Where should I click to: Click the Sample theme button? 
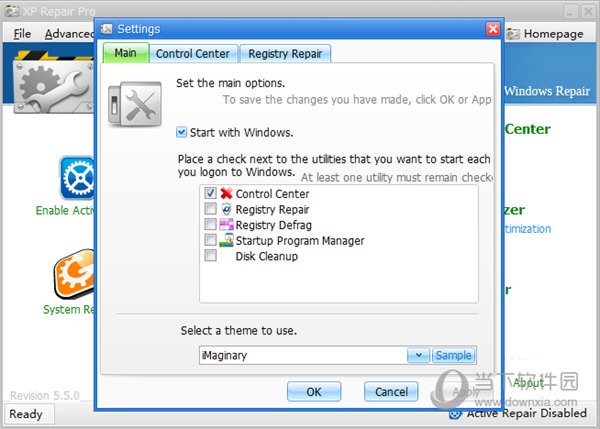coord(453,355)
